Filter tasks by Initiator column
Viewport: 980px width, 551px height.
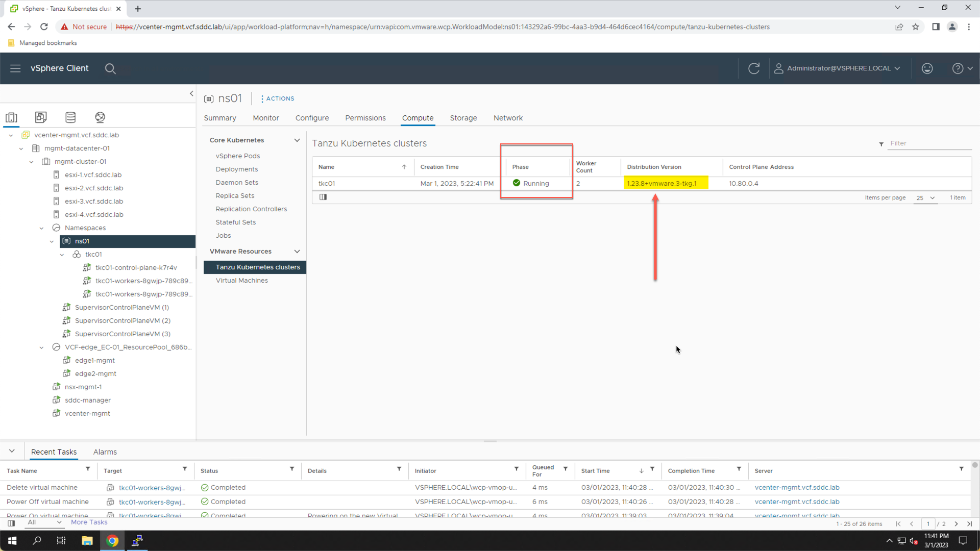tap(517, 469)
